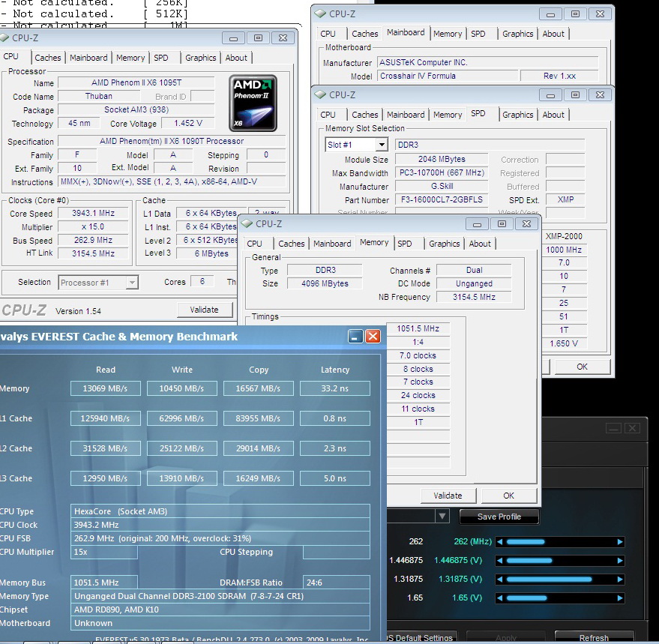659x644 pixels.
Task: Click Validate in the CPU-Z processor window
Action: 204,310
